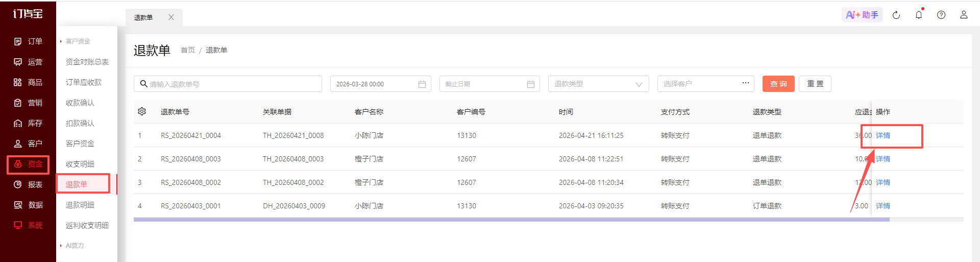
Task: Click the table horizontal scrollbar
Action: pos(511,220)
